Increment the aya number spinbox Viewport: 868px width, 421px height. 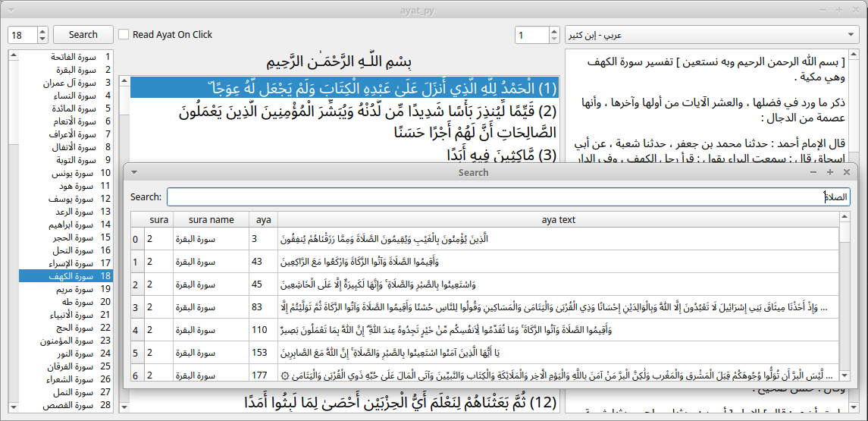(553, 31)
